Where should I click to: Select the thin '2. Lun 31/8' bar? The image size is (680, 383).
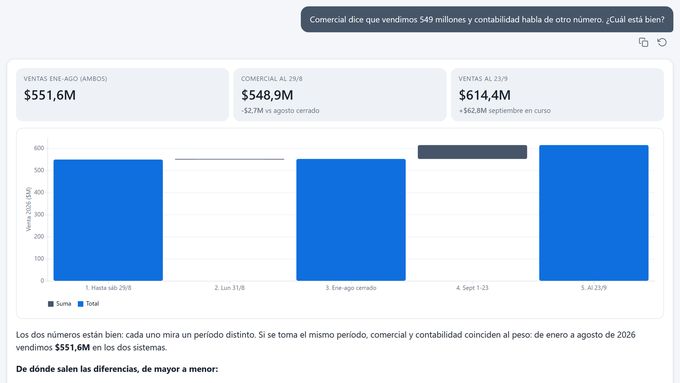229,159
